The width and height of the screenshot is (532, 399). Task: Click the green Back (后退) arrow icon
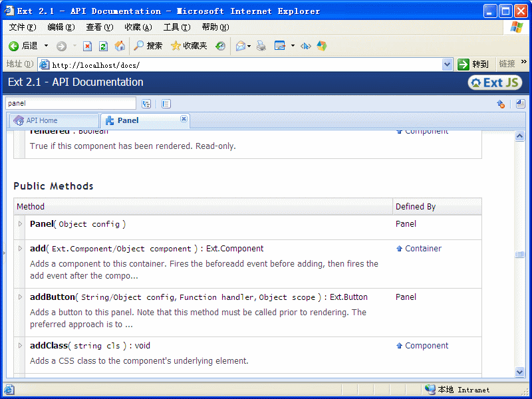[x=13, y=46]
